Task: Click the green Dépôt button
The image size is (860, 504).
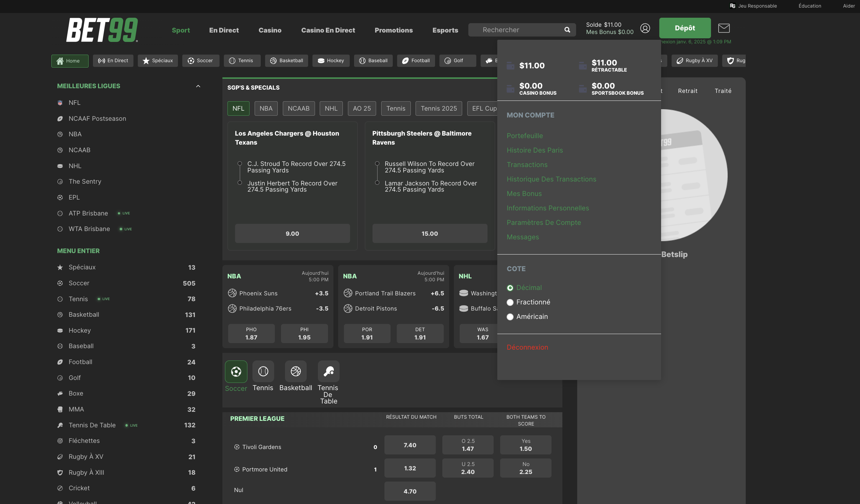Action: (685, 28)
